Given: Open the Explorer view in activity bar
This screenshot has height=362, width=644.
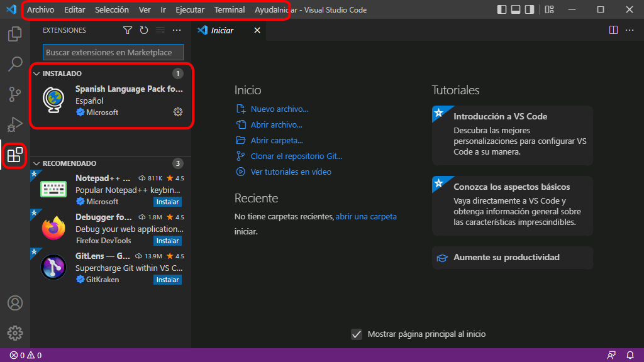Looking at the screenshot, I should [15, 34].
